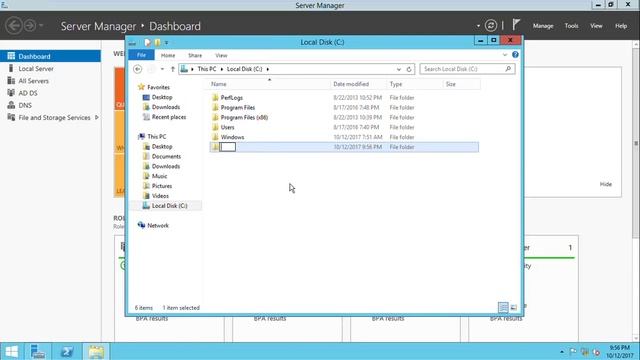This screenshot has height=360, width=640.
Task: Expand breadcrumb arrow after This PC
Action: pyautogui.click(x=222, y=69)
